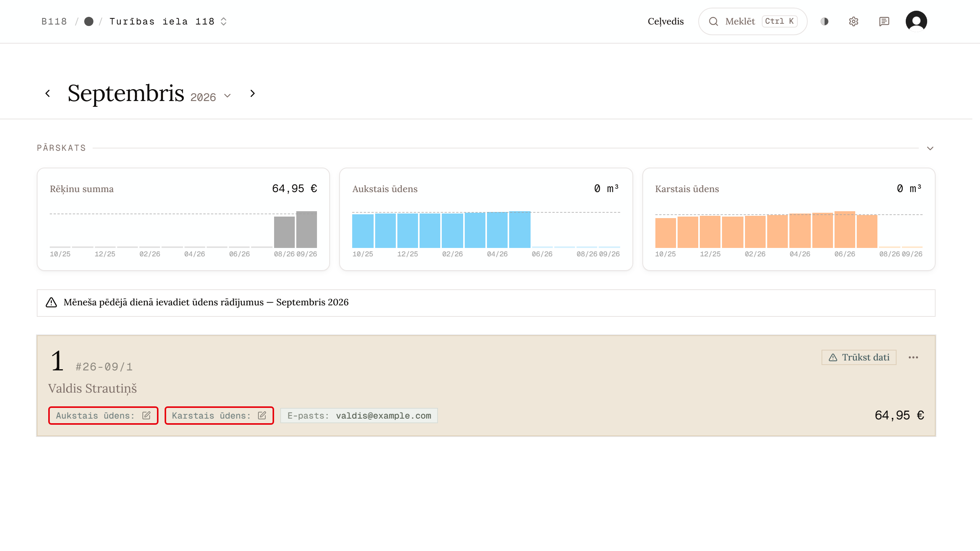This screenshot has width=980, height=551.
Task: Edit the Aukstais ūdens reading
Action: [103, 416]
